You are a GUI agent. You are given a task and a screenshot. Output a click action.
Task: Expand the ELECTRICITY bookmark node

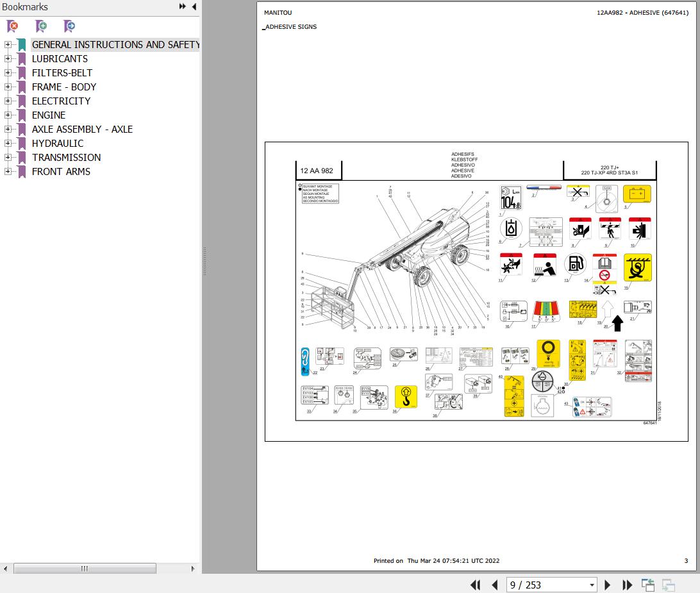click(x=8, y=101)
